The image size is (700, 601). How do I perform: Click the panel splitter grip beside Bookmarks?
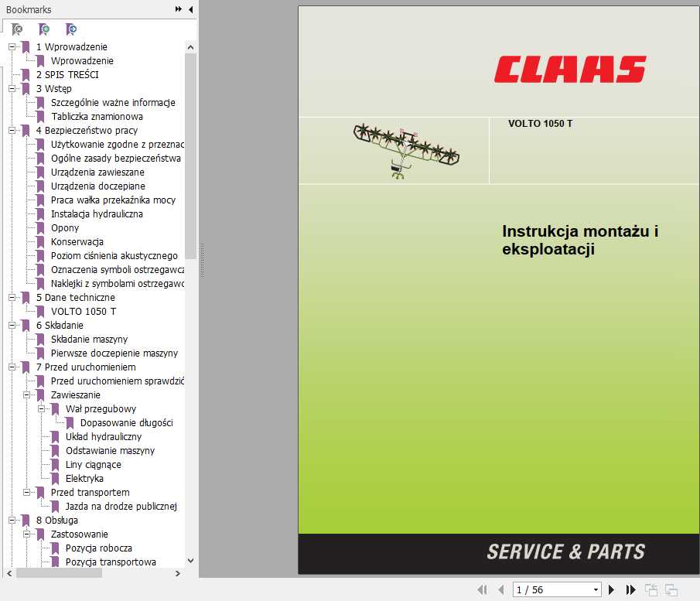pos(202,261)
